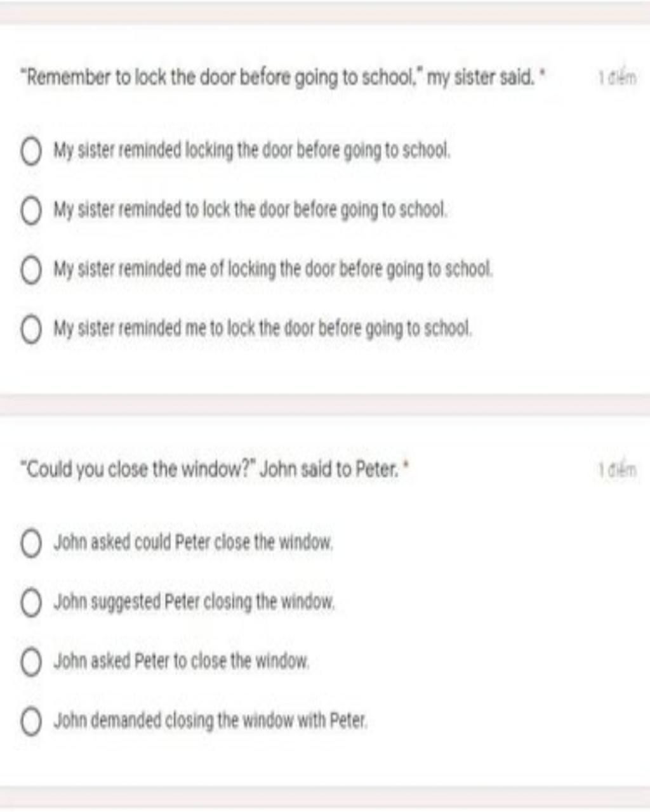Image resolution: width=650 pixels, height=812 pixels.
Task: Pick radio 'John asked Peter to close the window'
Action: tap(30, 662)
